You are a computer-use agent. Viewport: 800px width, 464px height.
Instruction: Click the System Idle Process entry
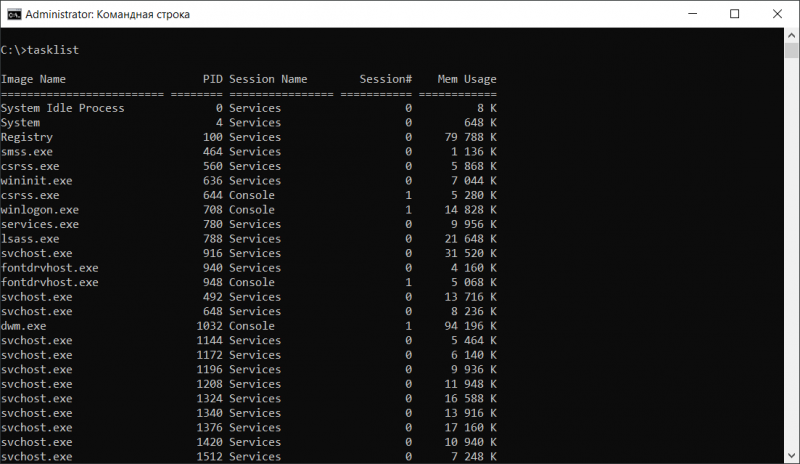62,108
